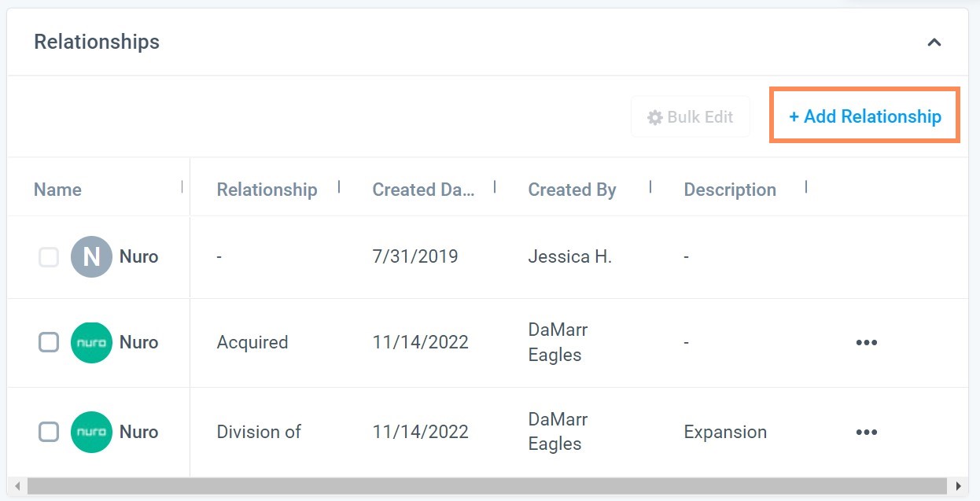The image size is (980, 501).
Task: Click the Relationships panel title
Action: [x=97, y=42]
